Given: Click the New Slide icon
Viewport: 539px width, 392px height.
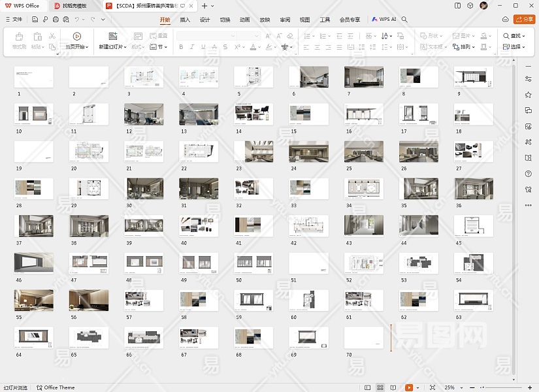Looking at the screenshot, I should (112, 37).
